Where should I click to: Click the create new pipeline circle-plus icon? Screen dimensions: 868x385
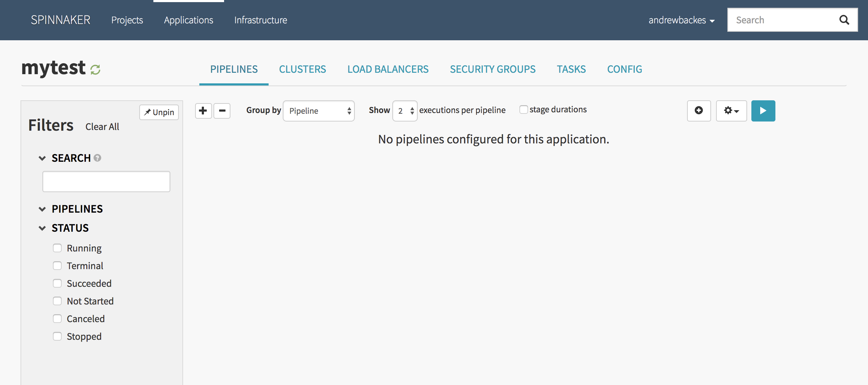(x=698, y=111)
